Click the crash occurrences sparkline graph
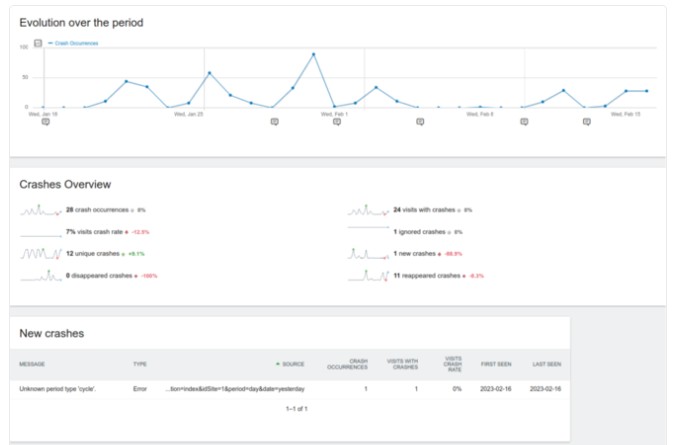This screenshot has height=445, width=675. coord(41,210)
